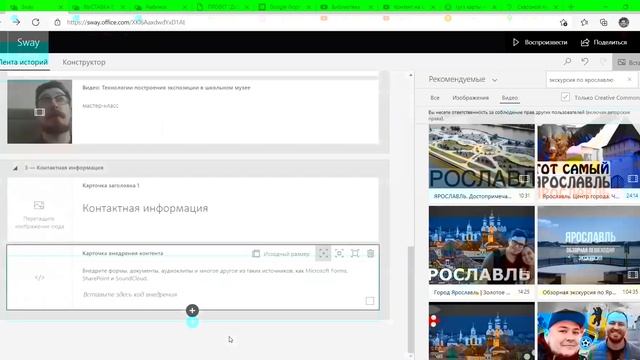Select the Ярославль. Центр города video thumbnail
This screenshot has height=360, width=640.
pyautogui.click(x=589, y=156)
